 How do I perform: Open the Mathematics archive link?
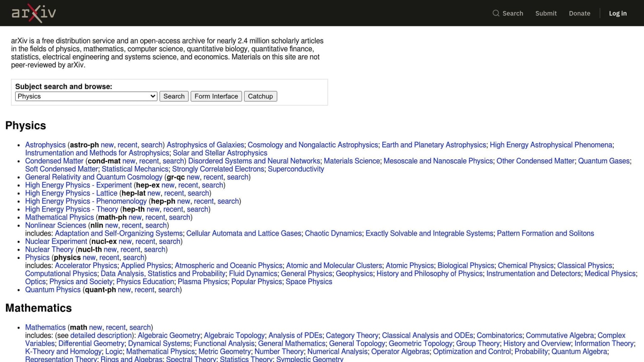(45, 327)
